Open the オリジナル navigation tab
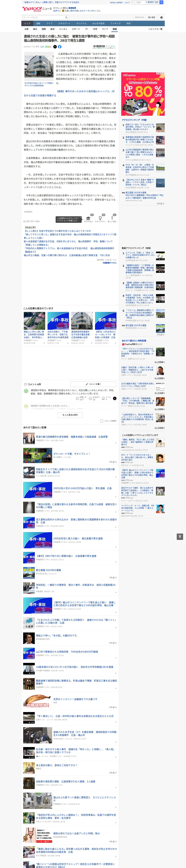186x868 pixels. point(81,24)
